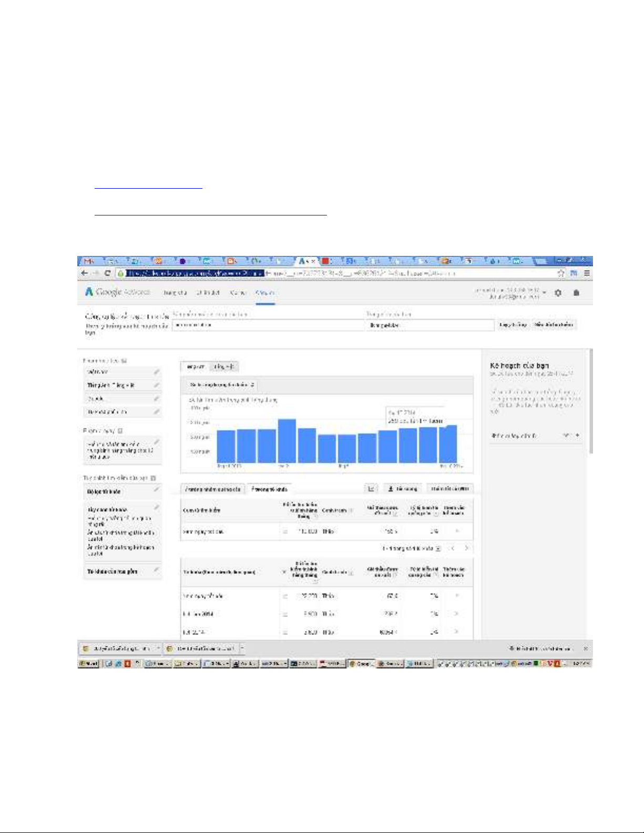Image resolution: width=644 pixels, height=833 pixels.
Task: Add the ad group row to plan
Action: pos(456,531)
